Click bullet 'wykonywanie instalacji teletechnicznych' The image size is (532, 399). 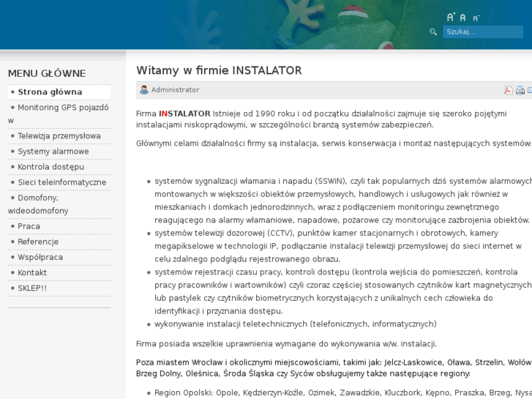tap(296, 324)
